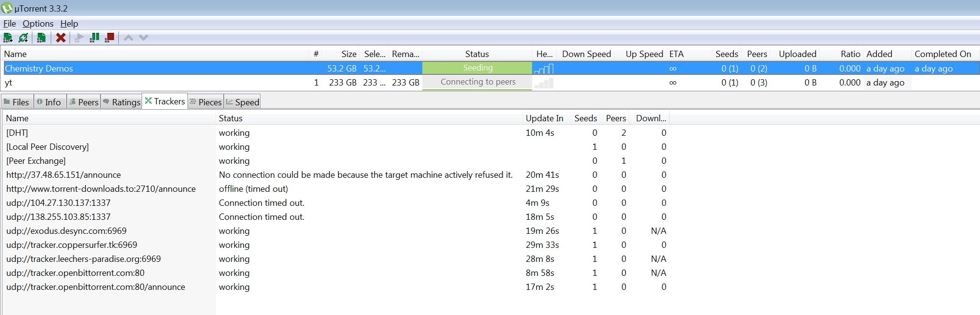Click the Create New Torrent icon
This screenshot has width=980, height=315.
(x=42, y=38)
